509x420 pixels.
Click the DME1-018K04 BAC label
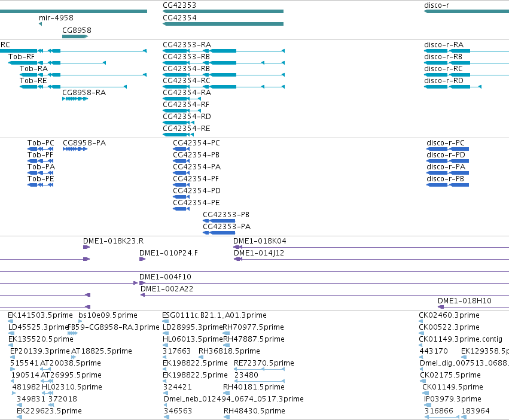(x=260, y=241)
